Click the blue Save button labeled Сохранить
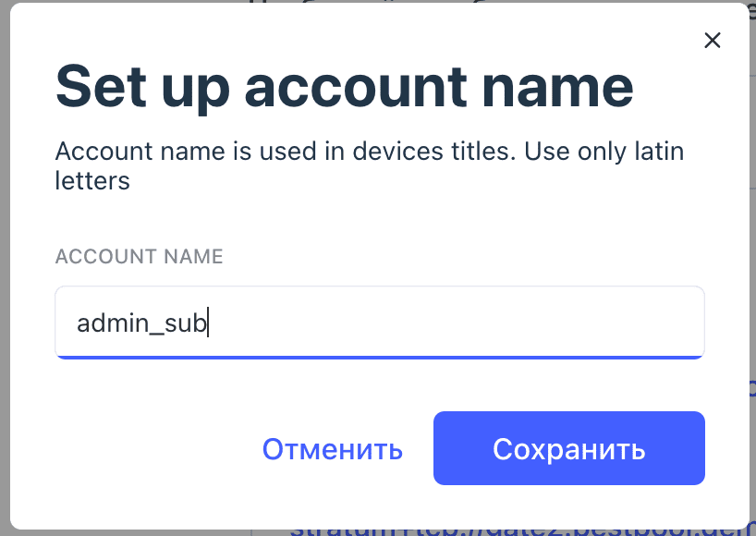The image size is (756, 536). (x=568, y=448)
